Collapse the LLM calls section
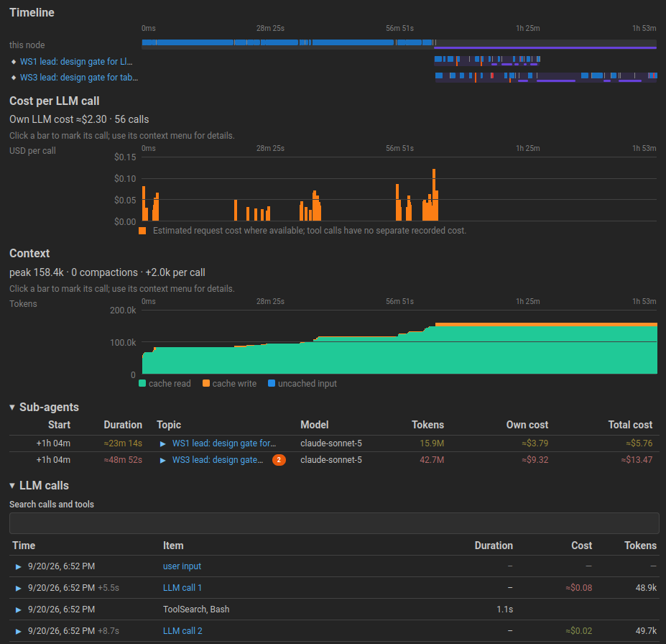The width and height of the screenshot is (666, 644). (12, 486)
